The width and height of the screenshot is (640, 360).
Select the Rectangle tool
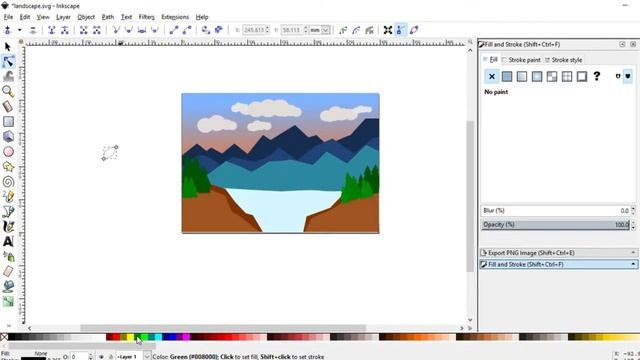(8, 121)
